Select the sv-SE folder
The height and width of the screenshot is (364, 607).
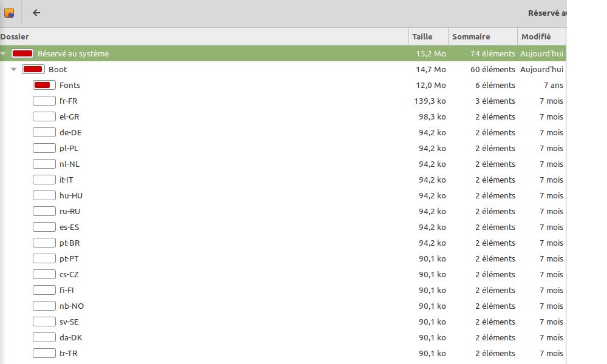[283, 322]
